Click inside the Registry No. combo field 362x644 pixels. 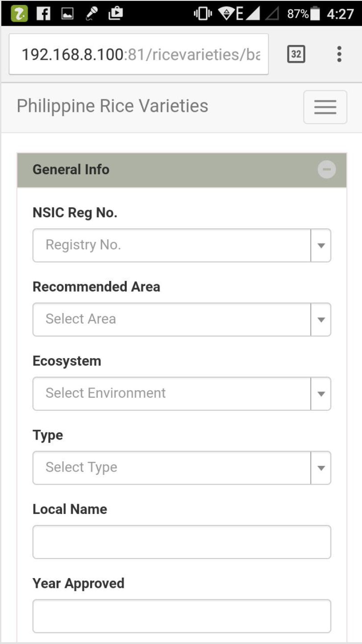[172, 245]
